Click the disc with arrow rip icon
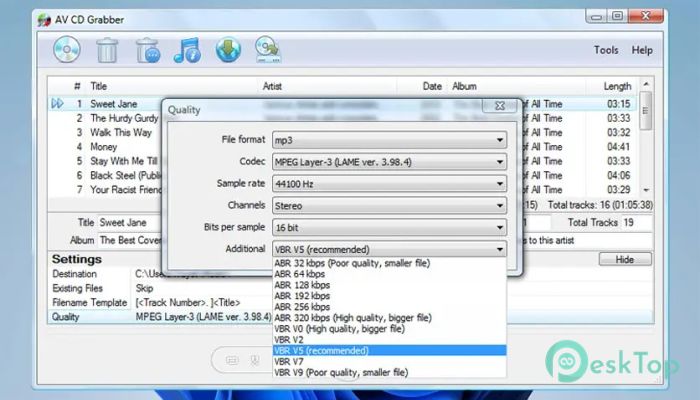This screenshot has height=400, width=700. tap(267, 50)
